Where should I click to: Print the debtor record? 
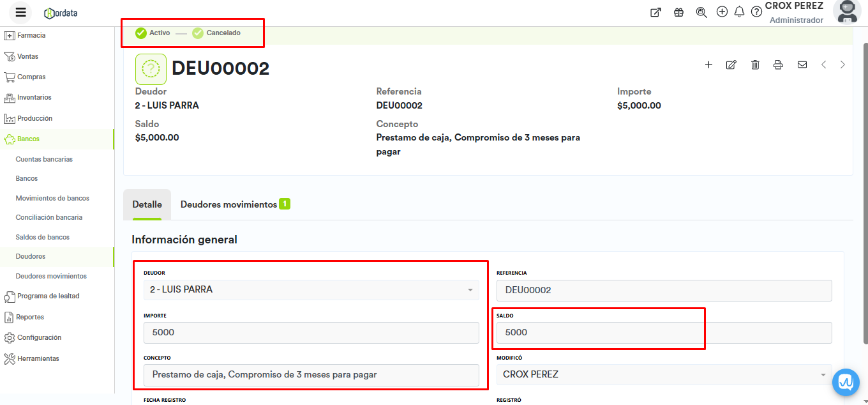pos(778,65)
